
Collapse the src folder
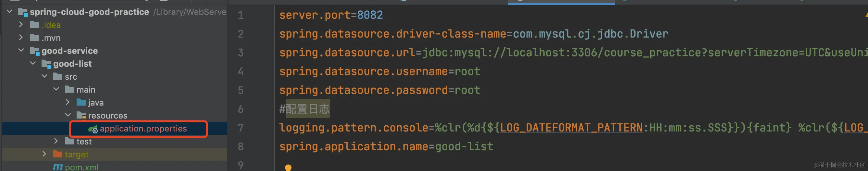point(44,76)
